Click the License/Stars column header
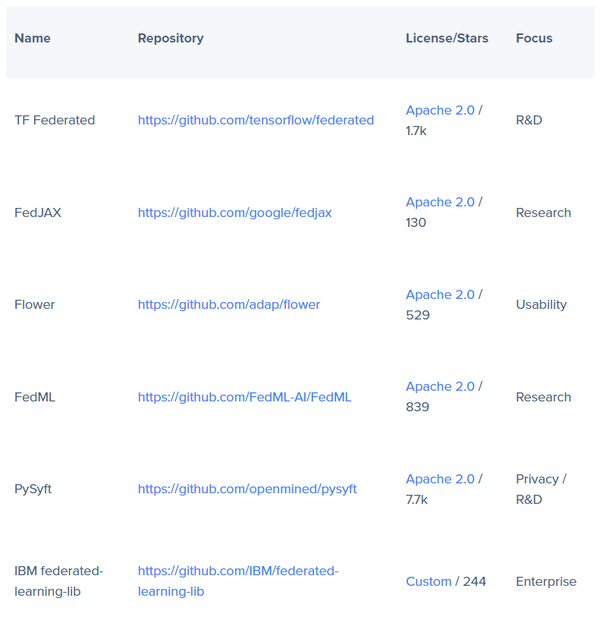The image size is (600, 620). tap(447, 38)
